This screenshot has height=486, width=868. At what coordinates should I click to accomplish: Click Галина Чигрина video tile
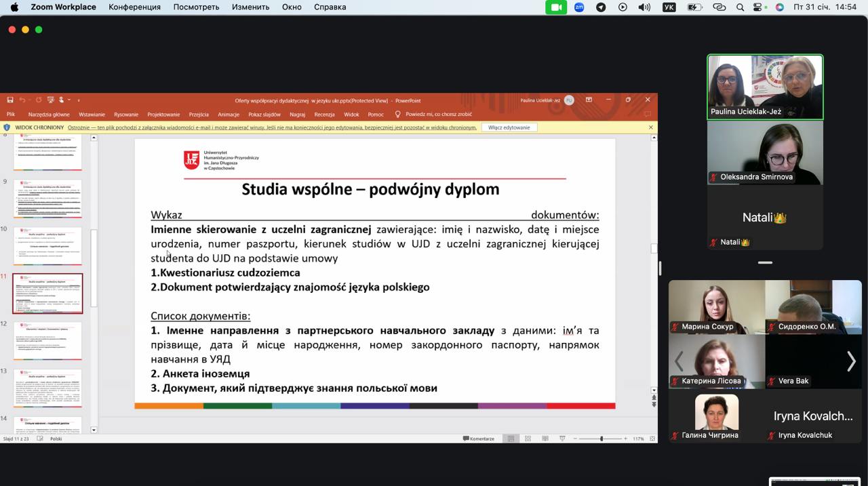tap(717, 416)
